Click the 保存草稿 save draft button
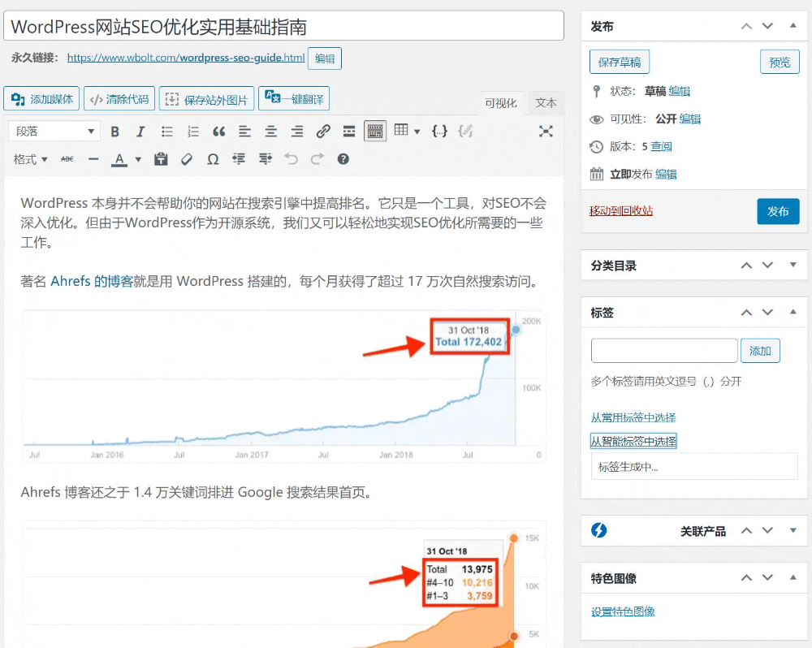The image size is (812, 648). click(x=620, y=61)
